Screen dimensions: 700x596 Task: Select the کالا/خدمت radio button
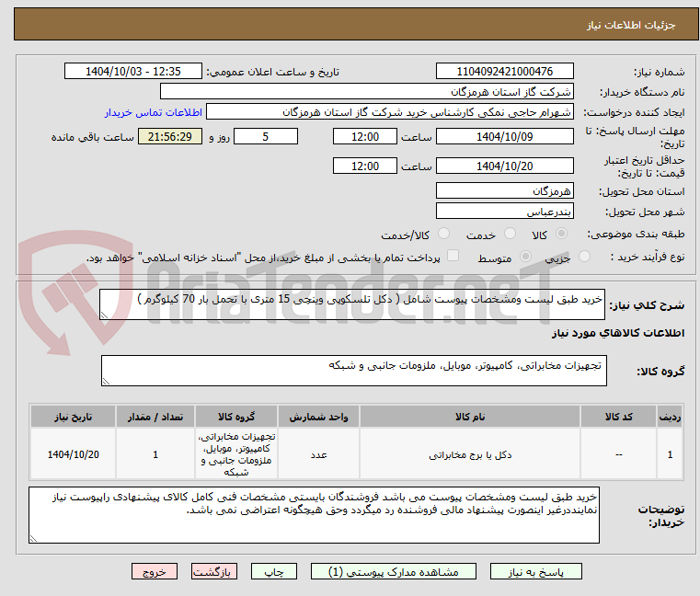pyautogui.click(x=443, y=234)
